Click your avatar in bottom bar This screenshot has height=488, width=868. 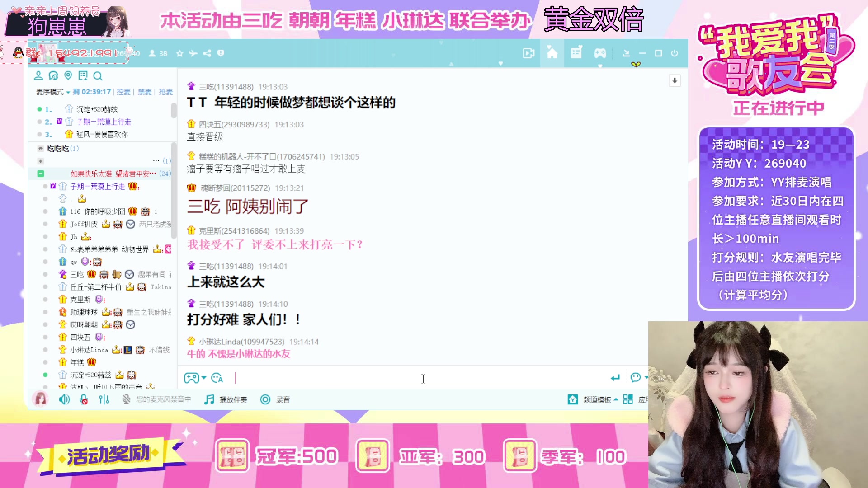(41, 399)
